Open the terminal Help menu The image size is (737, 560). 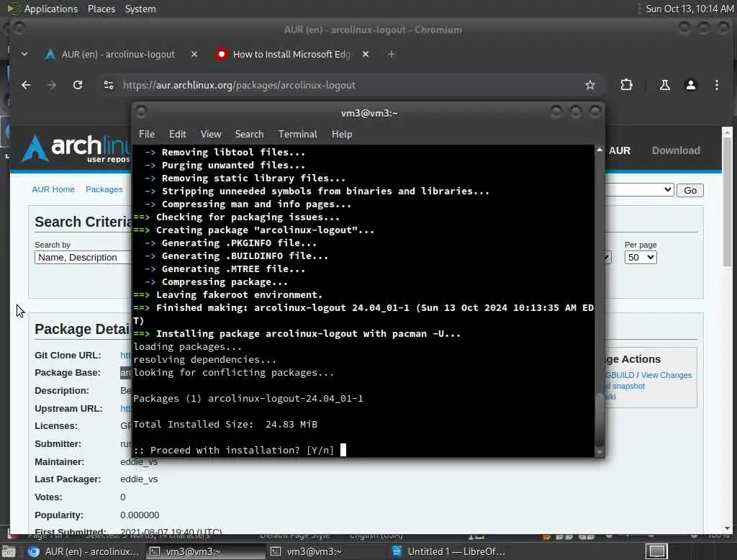[342, 134]
